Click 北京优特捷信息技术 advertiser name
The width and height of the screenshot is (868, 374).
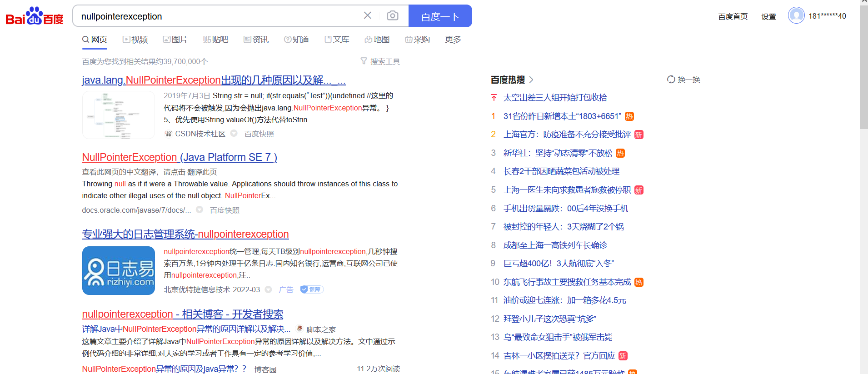[x=197, y=289]
